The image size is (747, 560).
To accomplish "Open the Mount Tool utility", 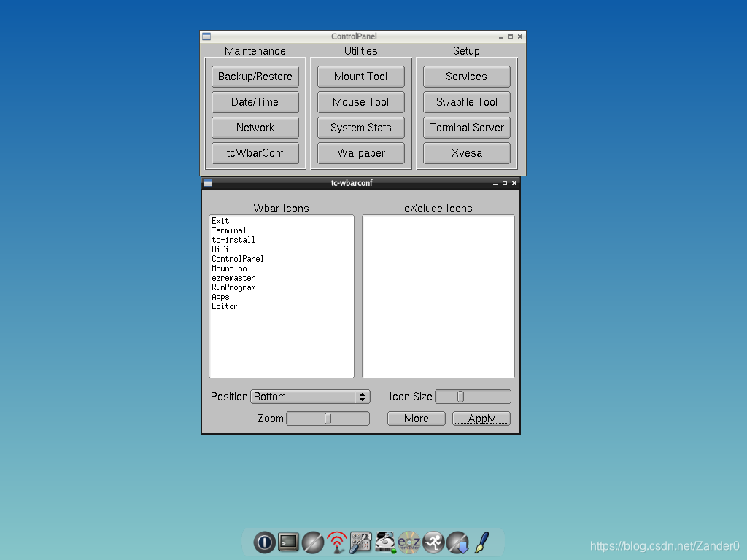I will (360, 76).
